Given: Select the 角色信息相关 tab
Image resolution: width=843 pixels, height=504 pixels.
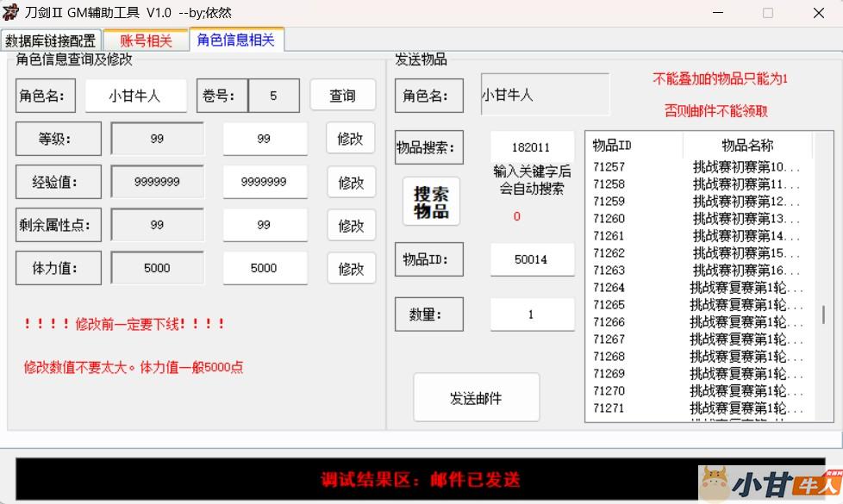Looking at the screenshot, I should (x=235, y=40).
